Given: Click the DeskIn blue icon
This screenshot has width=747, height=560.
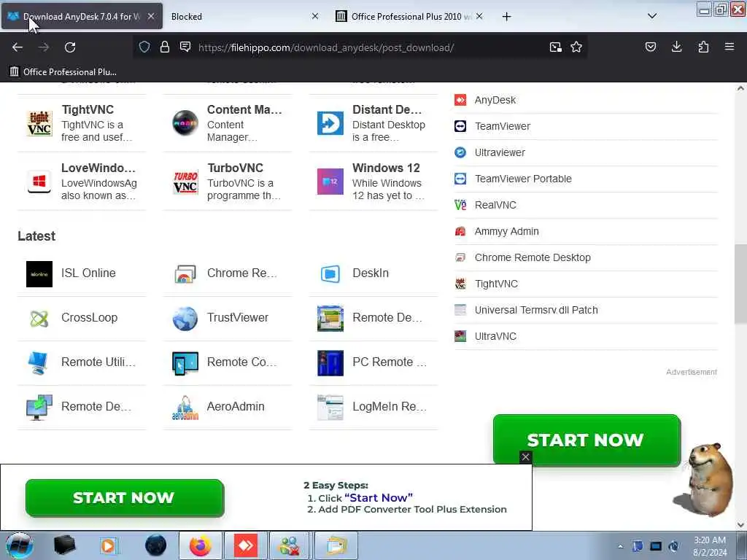Looking at the screenshot, I should [x=330, y=274].
